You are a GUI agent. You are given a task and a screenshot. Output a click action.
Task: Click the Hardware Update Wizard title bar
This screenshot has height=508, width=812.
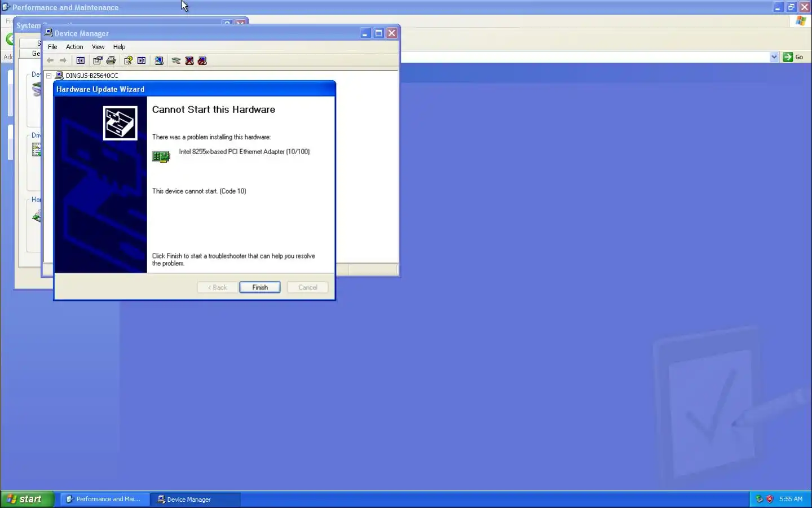195,89
